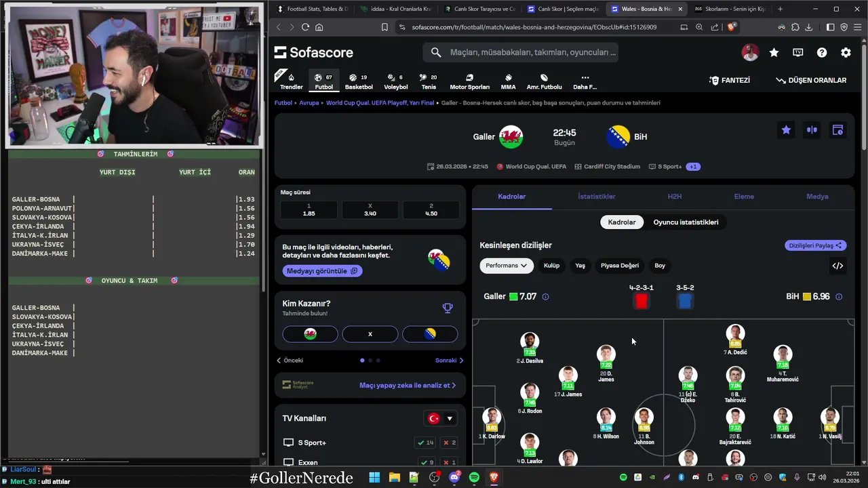Screen dimensions: 868x488
Task: Open the Basketbol sport section
Action: coord(359,82)
